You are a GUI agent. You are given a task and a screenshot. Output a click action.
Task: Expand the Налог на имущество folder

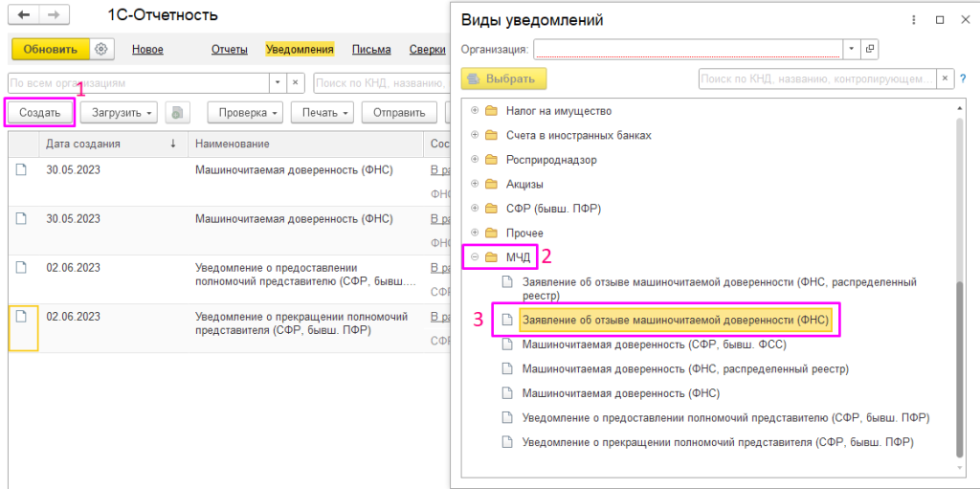tap(475, 111)
